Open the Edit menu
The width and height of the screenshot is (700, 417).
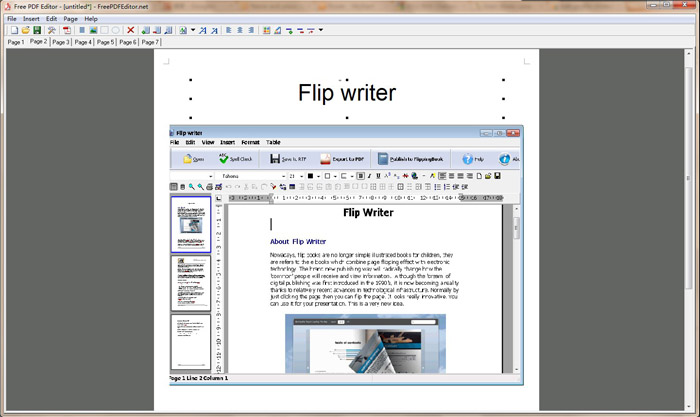(51, 19)
